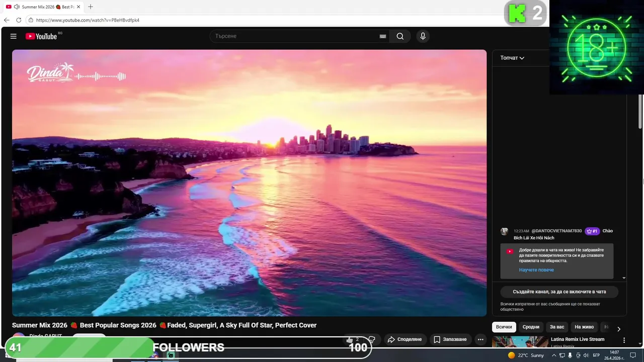Open the Dinda Garut watermark logo

pyautogui.click(x=50, y=73)
